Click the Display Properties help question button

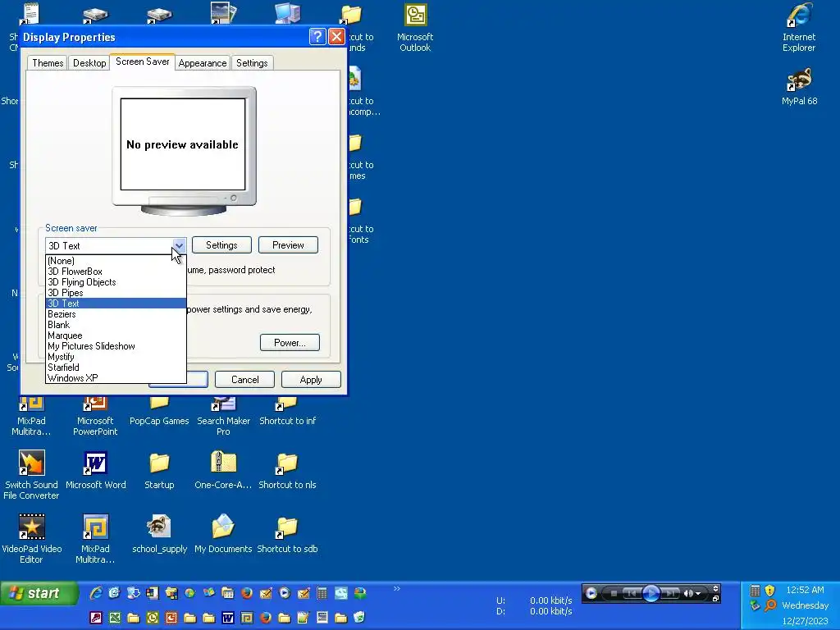click(x=317, y=36)
